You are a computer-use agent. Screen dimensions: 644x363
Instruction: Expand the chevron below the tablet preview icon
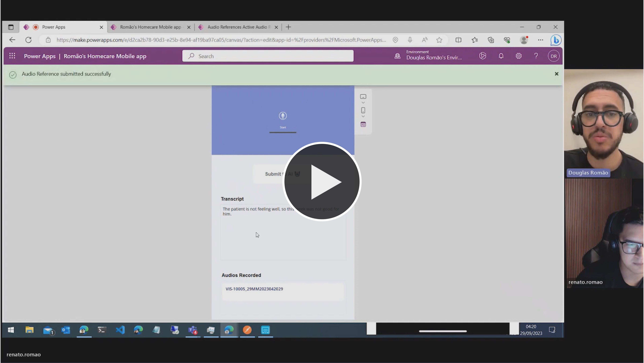pyautogui.click(x=363, y=103)
